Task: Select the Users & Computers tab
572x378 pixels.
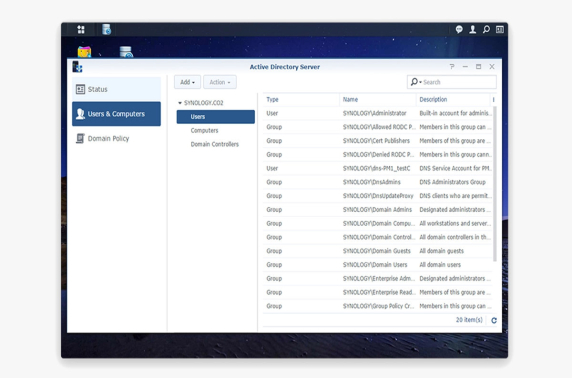Action: tap(116, 114)
